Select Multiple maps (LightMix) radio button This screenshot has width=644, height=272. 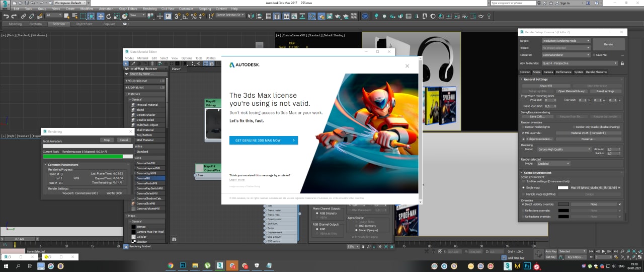pos(523,194)
